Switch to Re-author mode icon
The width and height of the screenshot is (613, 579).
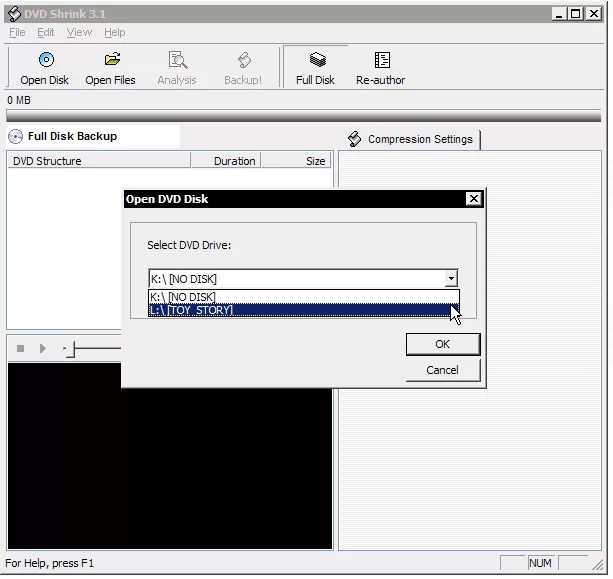click(382, 60)
